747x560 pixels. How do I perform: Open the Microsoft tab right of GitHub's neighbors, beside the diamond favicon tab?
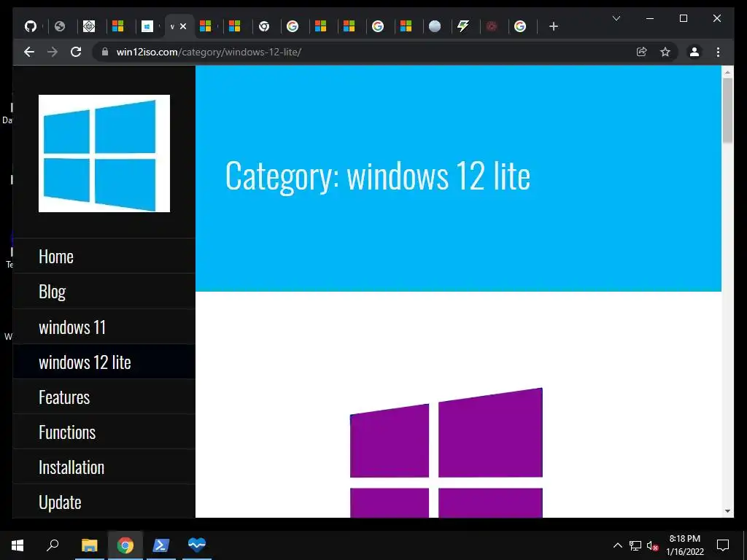pyautogui.click(x=117, y=26)
